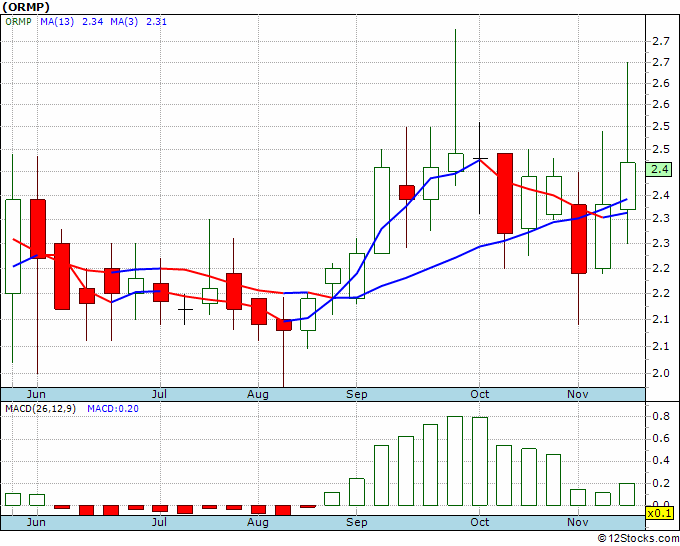Select the MA(13) legend label

57,22
